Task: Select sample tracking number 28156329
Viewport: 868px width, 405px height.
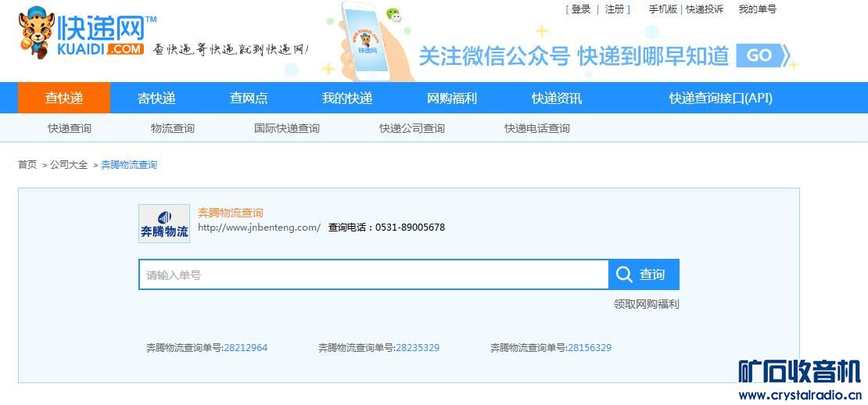Action: [590, 347]
